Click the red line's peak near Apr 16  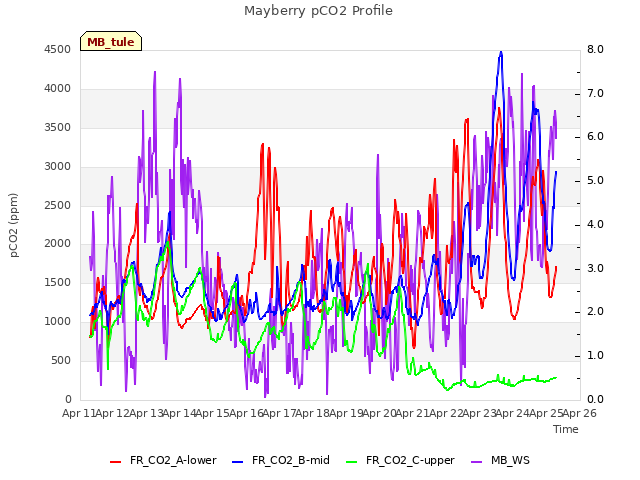coord(262,144)
